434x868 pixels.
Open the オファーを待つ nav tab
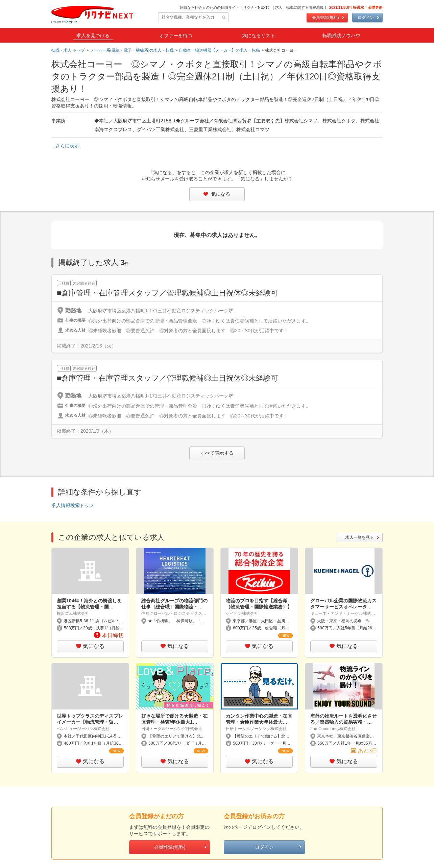[176, 35]
